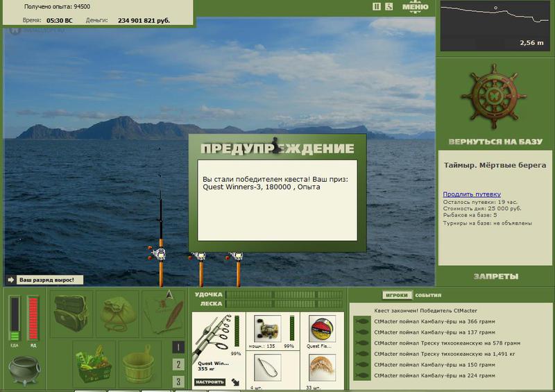
Task: Open the cloth sack icon
Action: click(117, 314)
